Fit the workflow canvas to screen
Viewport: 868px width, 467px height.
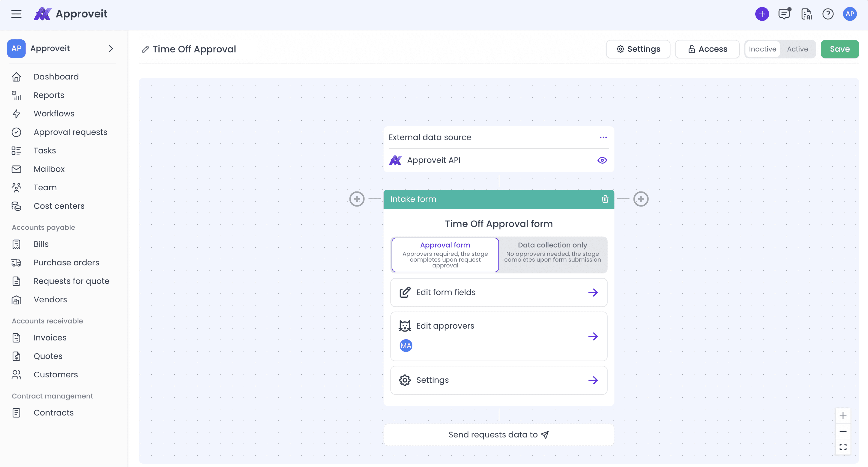tap(843, 447)
